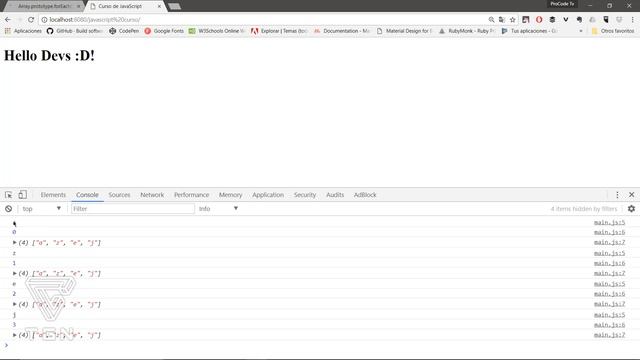
Task: Open the Aplicaciones apps grid bookmark
Action: pos(23,31)
